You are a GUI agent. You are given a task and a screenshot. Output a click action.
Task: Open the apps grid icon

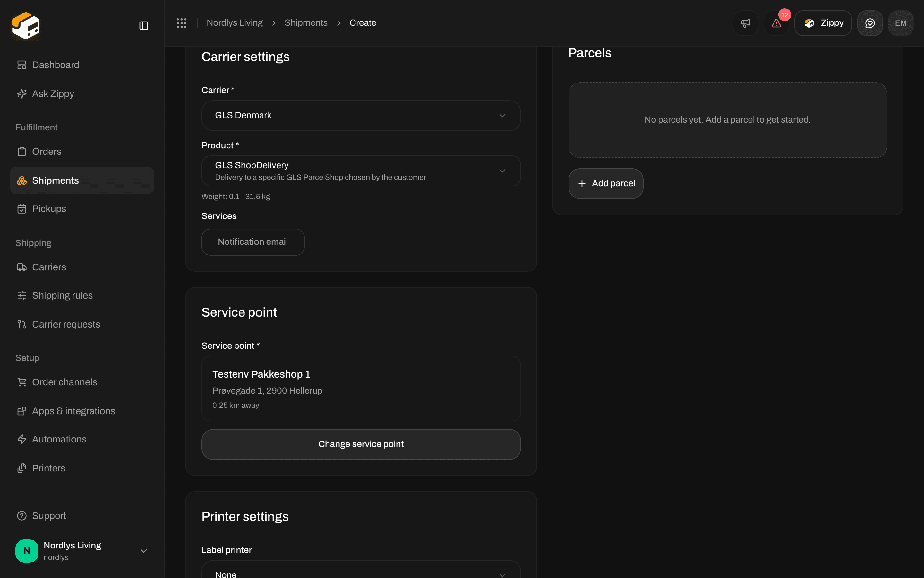[x=181, y=23]
